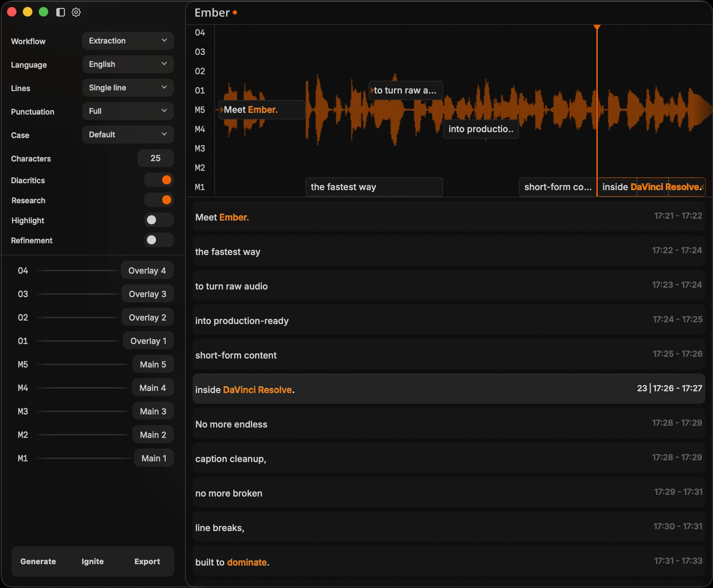Click the Main 5 track button
This screenshot has width=713, height=588.
click(x=153, y=364)
